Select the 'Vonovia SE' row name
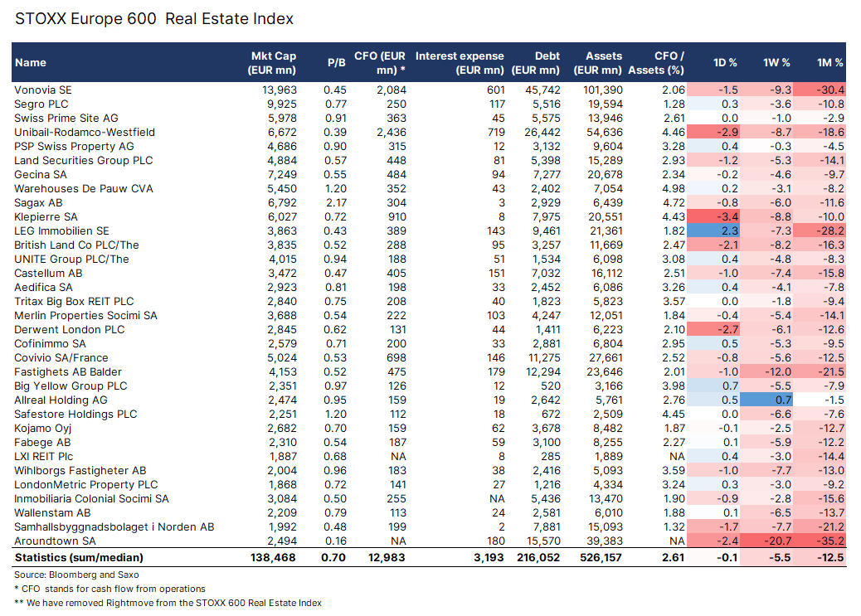Image resolution: width=861 pixels, height=616 pixels. pyautogui.click(x=43, y=90)
